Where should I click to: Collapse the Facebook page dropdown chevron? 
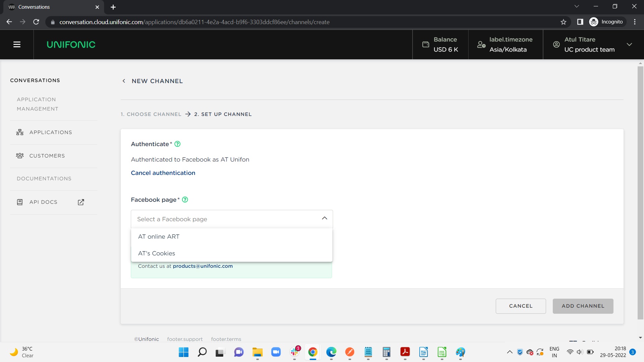324,219
